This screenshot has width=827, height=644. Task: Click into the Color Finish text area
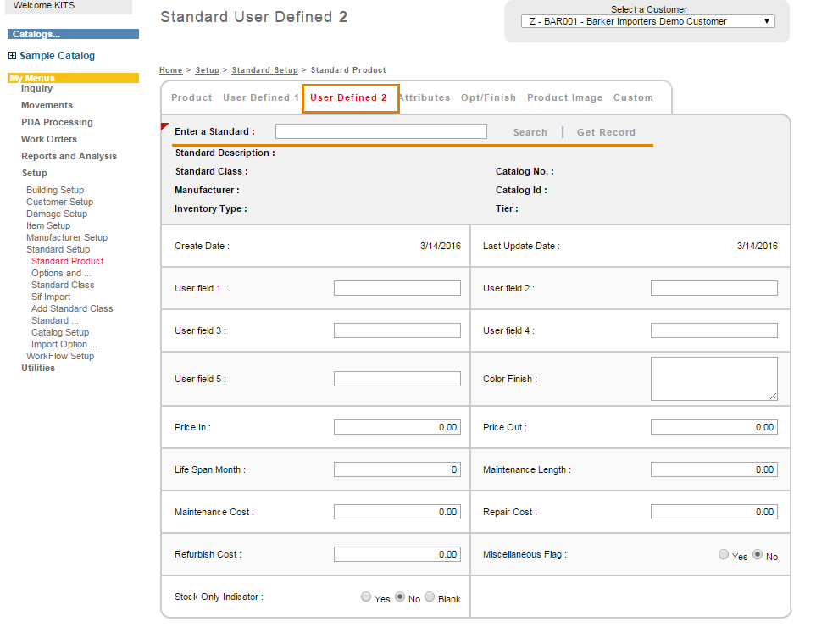[x=713, y=379]
